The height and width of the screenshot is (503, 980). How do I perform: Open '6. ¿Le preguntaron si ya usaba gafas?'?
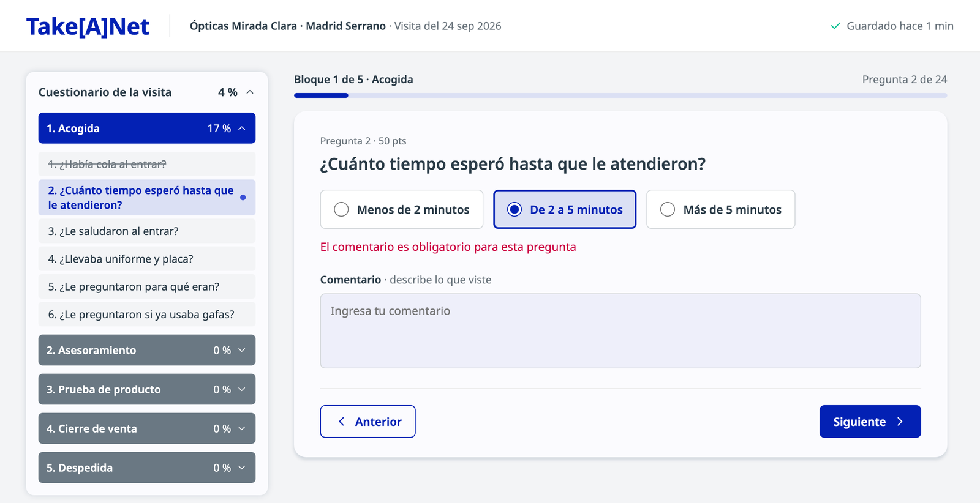click(147, 315)
